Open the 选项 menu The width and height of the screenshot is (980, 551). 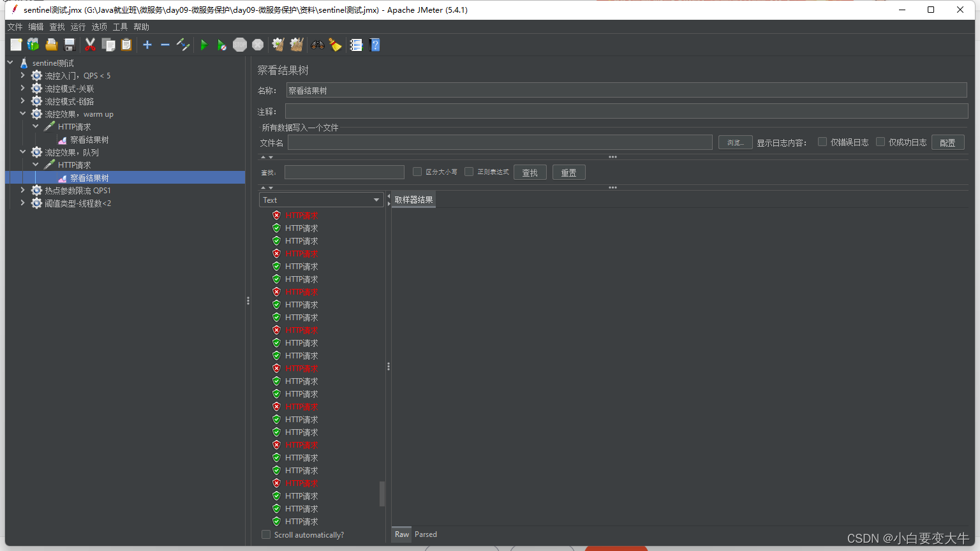99,27
